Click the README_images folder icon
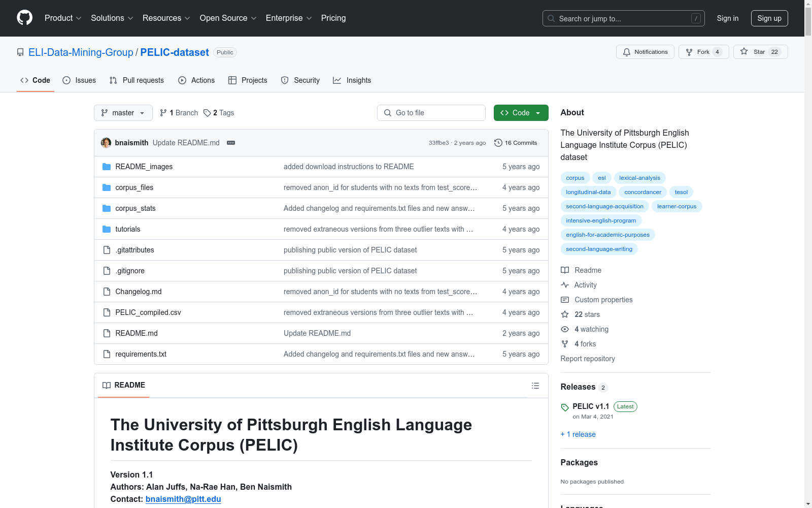812x508 pixels. pos(107,167)
